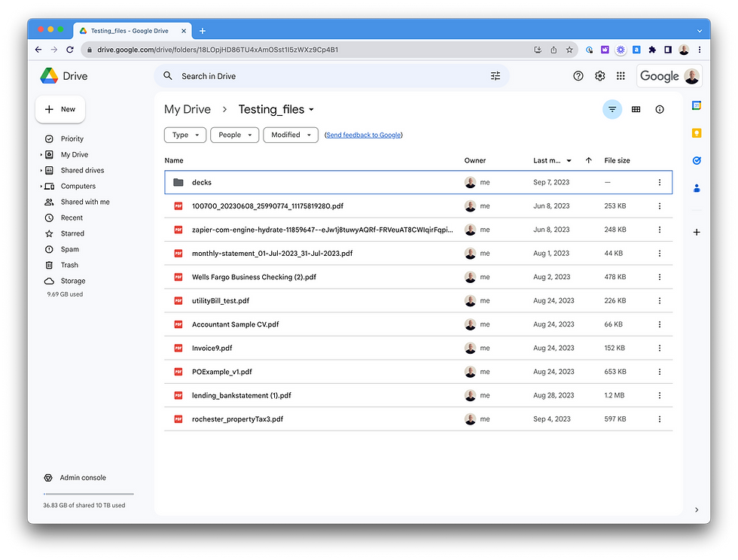Select lending_bankstatement (1).pdf file
The height and width of the screenshot is (560, 738).
click(x=419, y=395)
